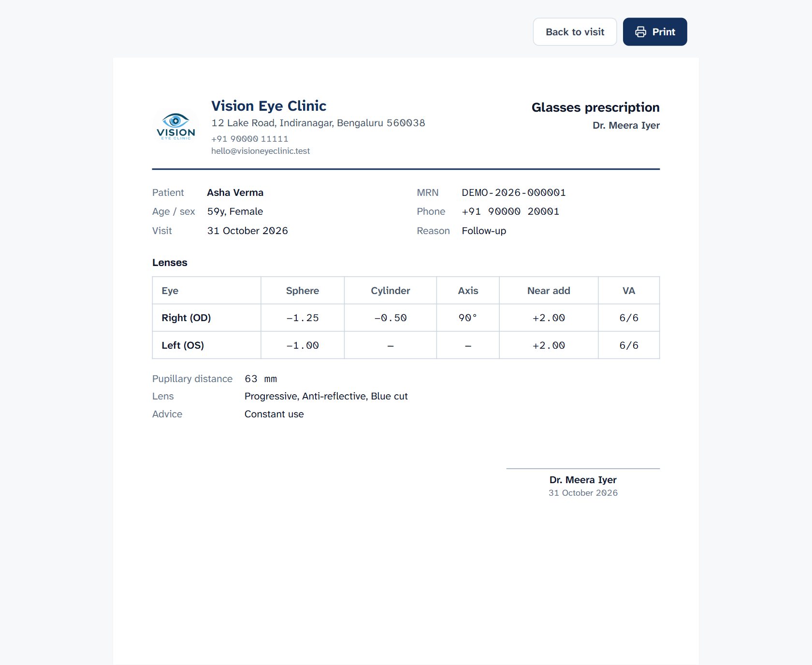812x665 pixels.
Task: Click the pupillary distance 63 mm
Action: pos(261,379)
